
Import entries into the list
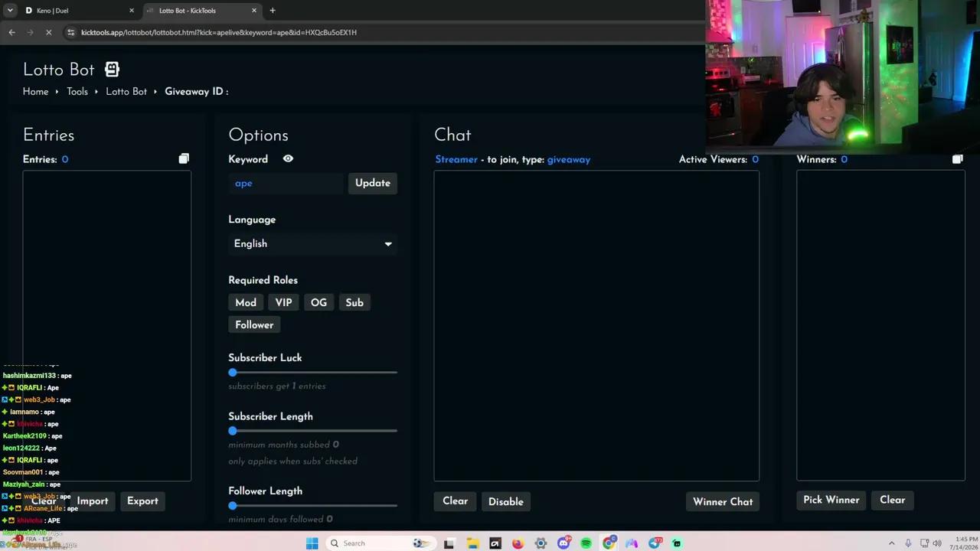pyautogui.click(x=93, y=500)
